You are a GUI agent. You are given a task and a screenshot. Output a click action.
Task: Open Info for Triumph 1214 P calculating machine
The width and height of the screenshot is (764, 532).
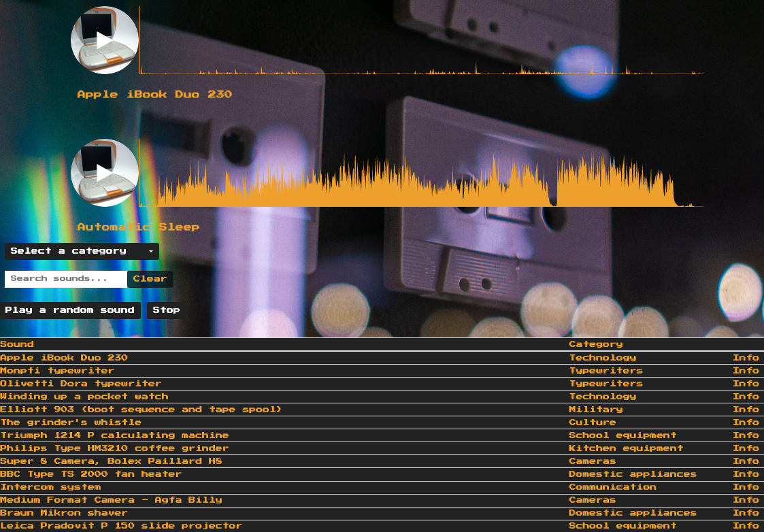(746, 435)
